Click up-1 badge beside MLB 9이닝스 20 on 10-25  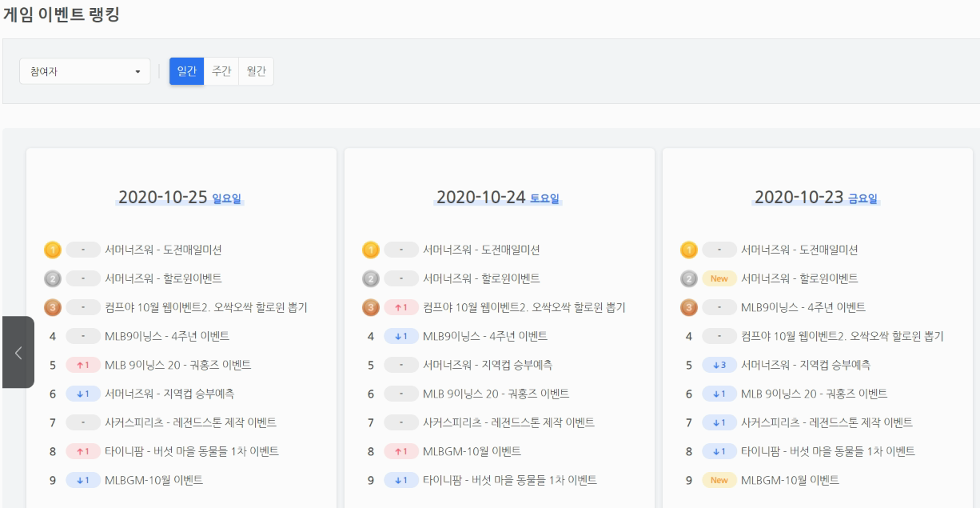click(x=83, y=365)
